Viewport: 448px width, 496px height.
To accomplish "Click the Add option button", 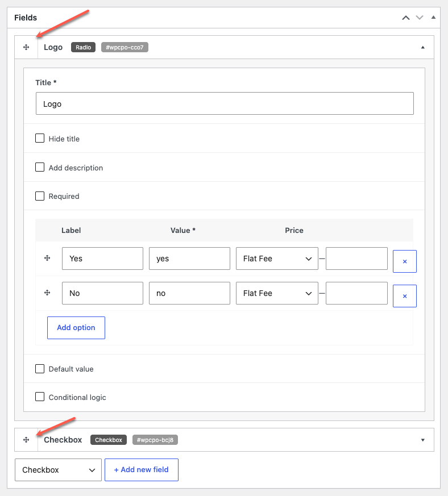I will click(76, 328).
